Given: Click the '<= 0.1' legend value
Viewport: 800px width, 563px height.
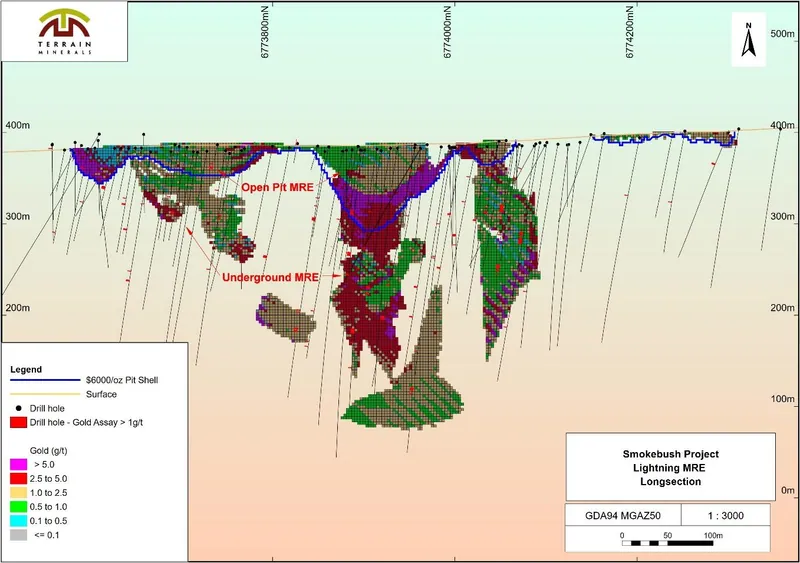Looking at the screenshot, I should (46, 535).
